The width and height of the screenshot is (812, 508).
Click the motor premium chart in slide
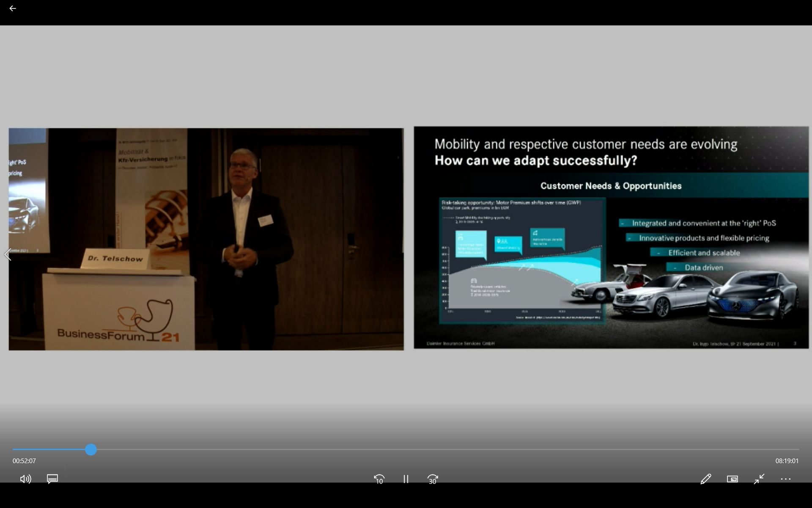(522, 260)
